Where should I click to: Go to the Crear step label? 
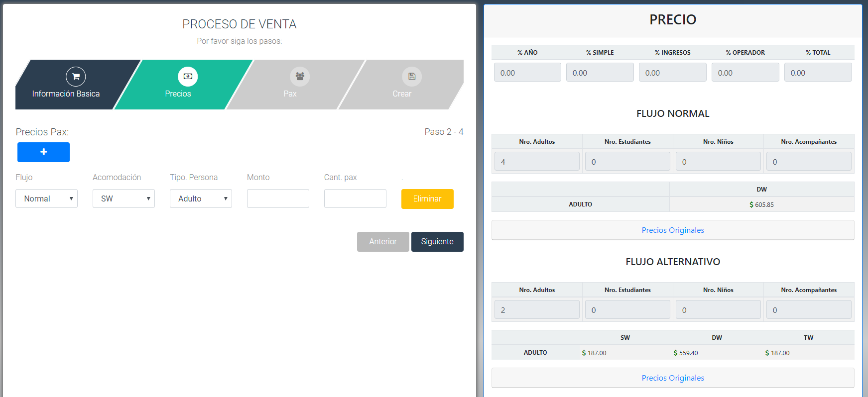pyautogui.click(x=402, y=94)
